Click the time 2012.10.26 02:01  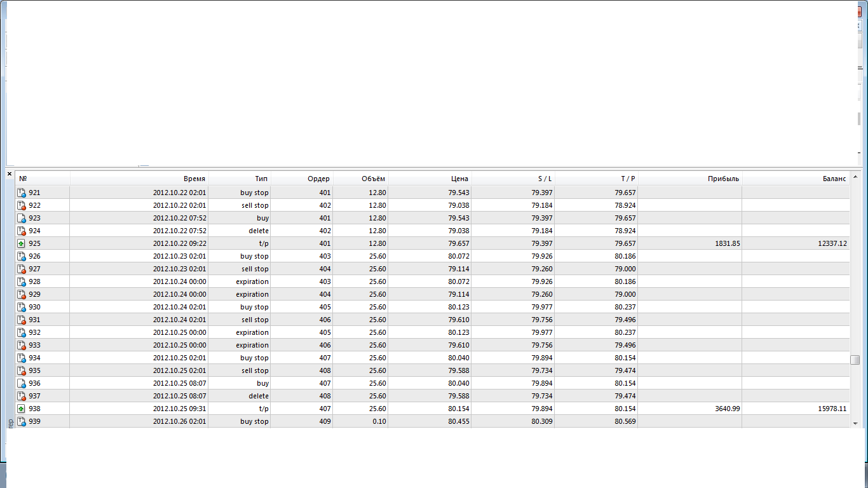(179, 421)
